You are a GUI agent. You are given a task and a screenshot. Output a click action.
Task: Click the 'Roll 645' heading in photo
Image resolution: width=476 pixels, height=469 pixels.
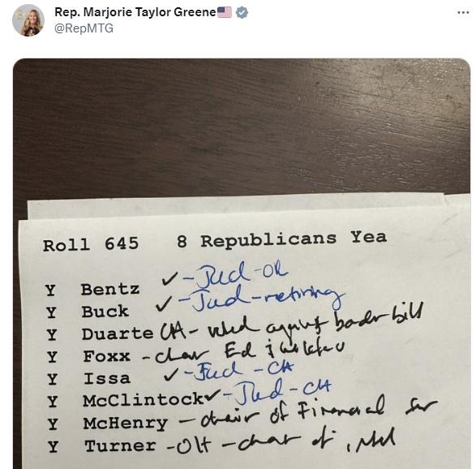tap(91, 245)
